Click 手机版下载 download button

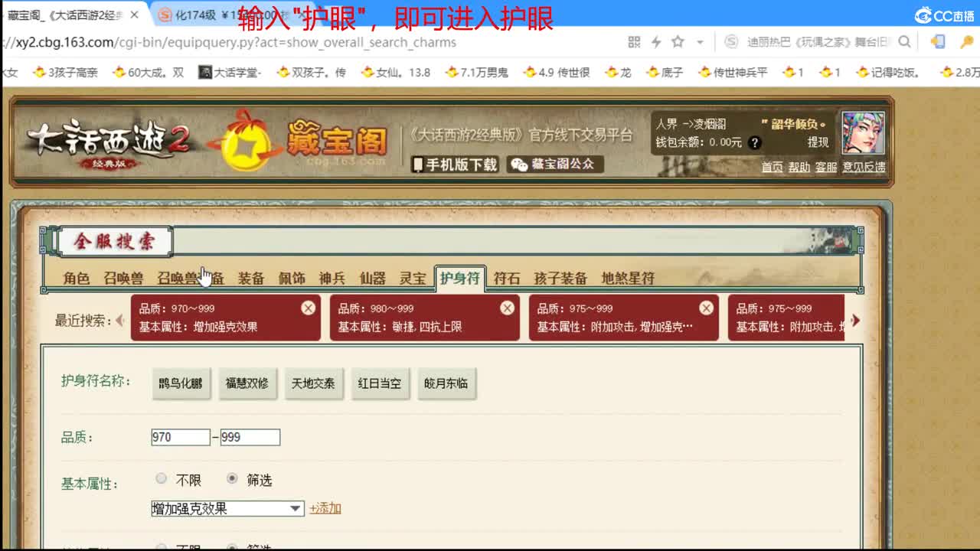click(x=456, y=165)
